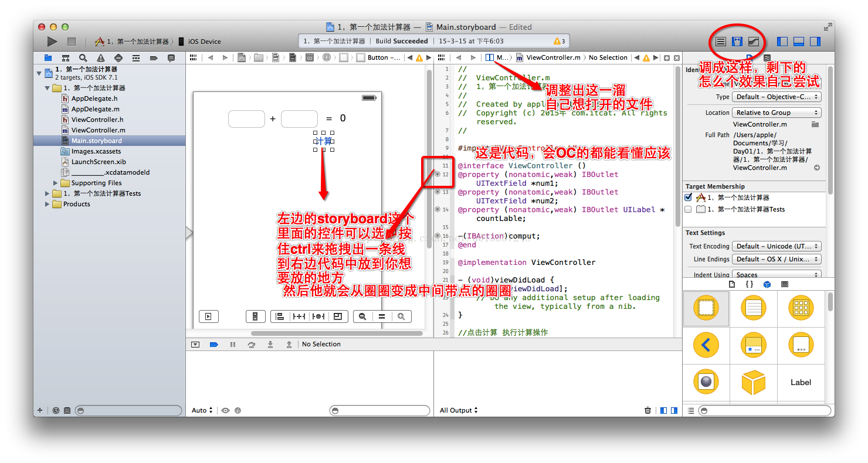Select AppDelegate.m in navigator

[x=96, y=109]
